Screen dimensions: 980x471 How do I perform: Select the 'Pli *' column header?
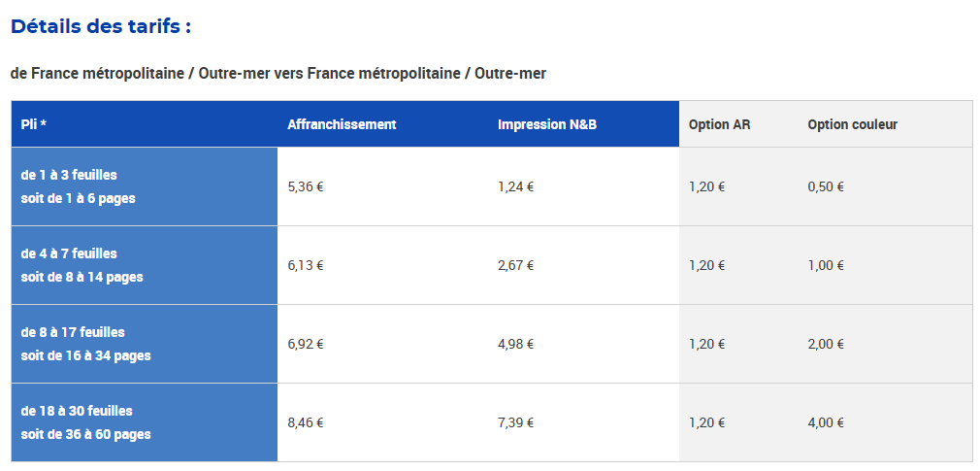point(34,124)
